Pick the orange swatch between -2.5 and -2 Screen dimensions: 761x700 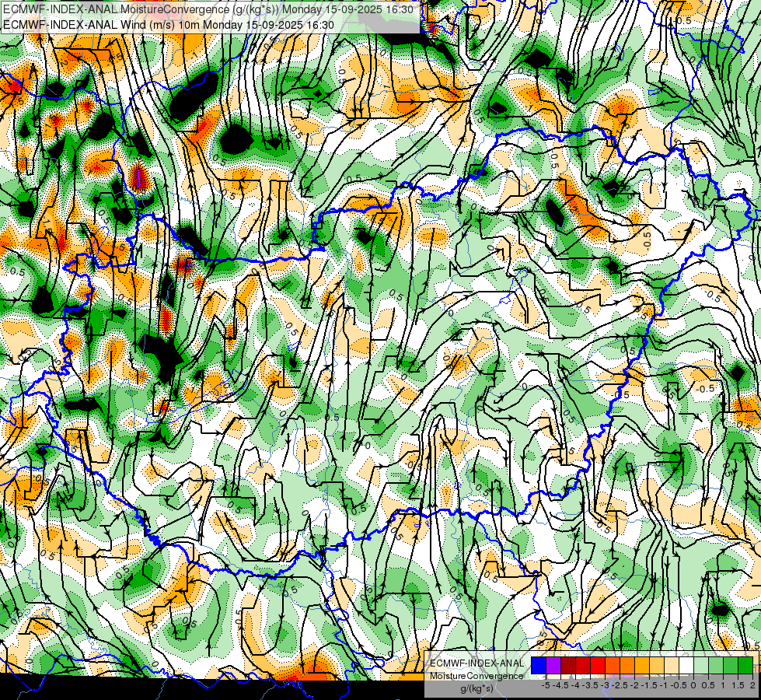627,666
